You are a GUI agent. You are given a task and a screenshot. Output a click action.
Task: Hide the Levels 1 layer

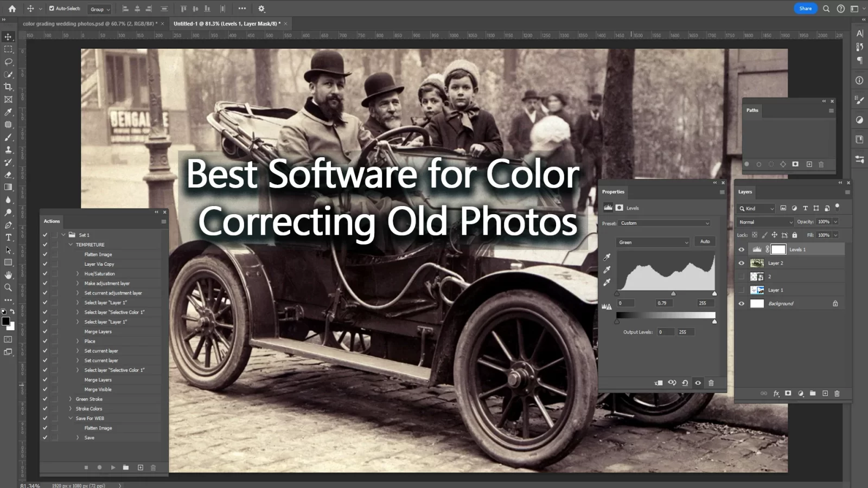coord(741,249)
